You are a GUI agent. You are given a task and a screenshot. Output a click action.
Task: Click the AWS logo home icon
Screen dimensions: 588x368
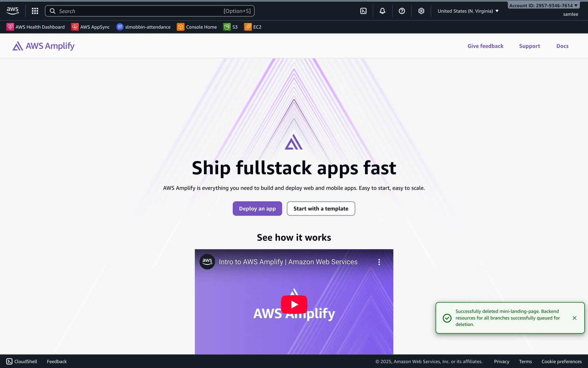point(13,11)
